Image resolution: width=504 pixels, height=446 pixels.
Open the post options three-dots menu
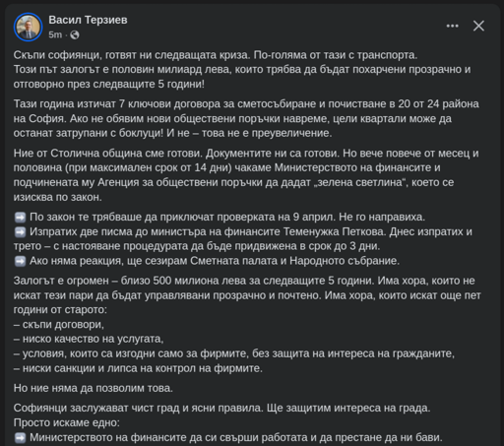pos(452,26)
